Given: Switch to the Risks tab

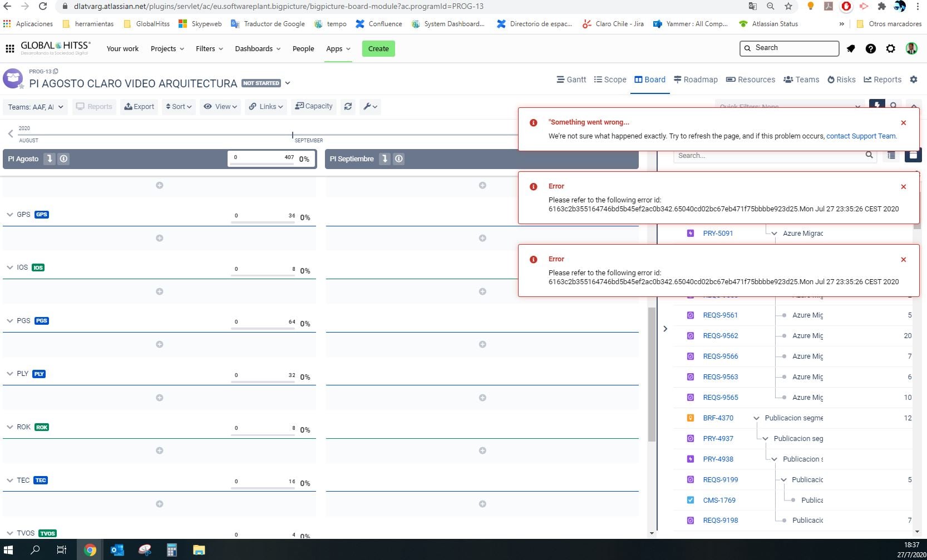Looking at the screenshot, I should tap(841, 80).
